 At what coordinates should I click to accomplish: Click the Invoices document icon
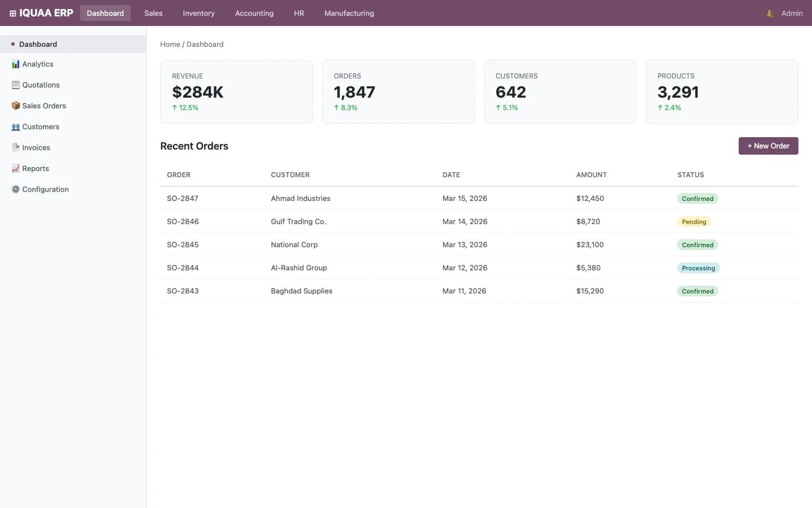pyautogui.click(x=15, y=147)
